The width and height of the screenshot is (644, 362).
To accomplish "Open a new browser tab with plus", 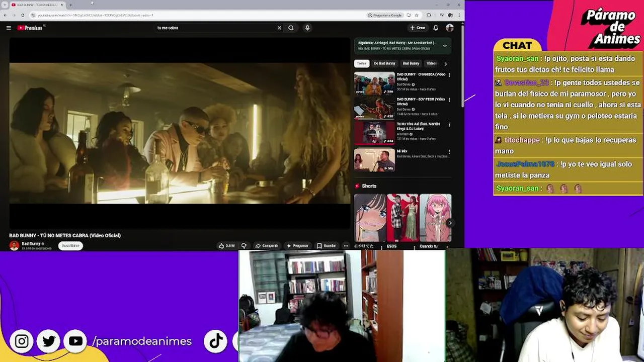I will point(70,5).
